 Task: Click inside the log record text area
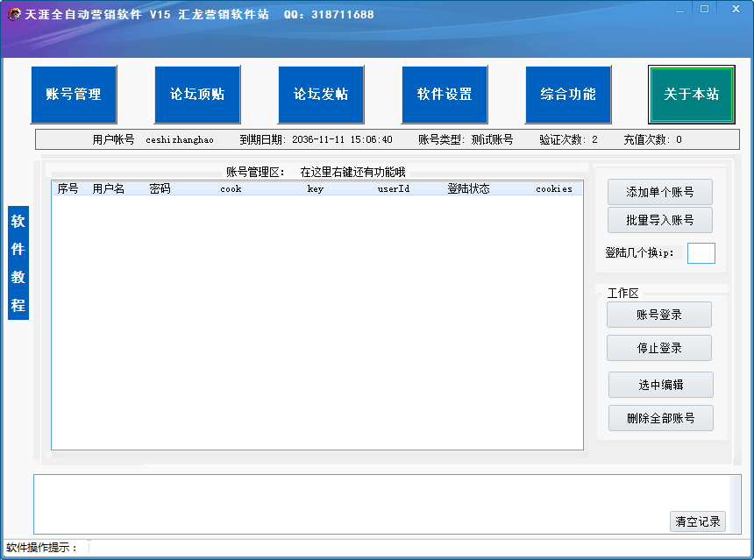(x=351, y=503)
